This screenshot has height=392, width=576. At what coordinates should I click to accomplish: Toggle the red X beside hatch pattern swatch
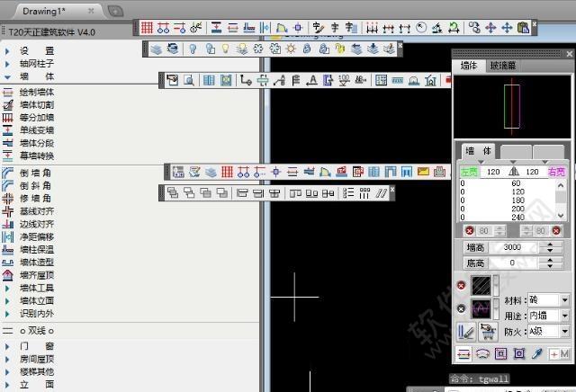click(461, 285)
